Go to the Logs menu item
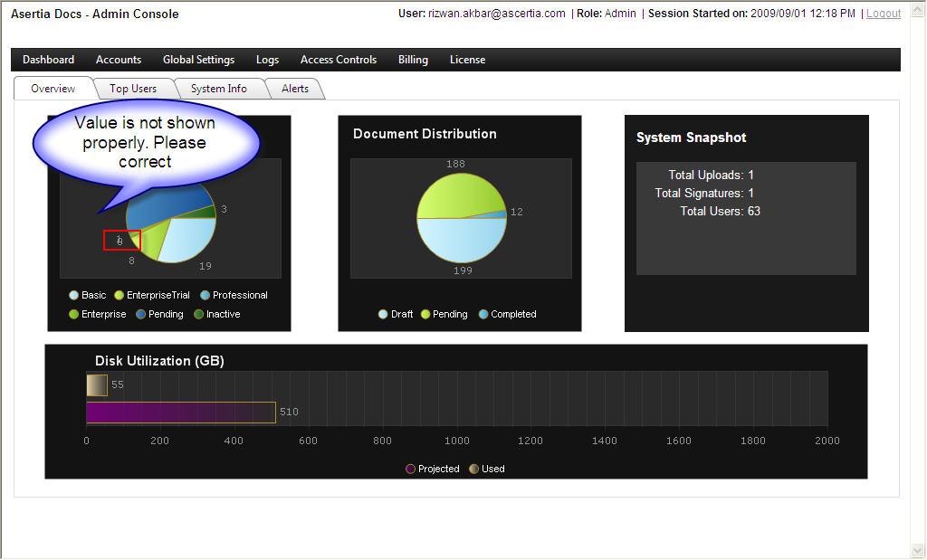The width and height of the screenshot is (927, 560). (x=267, y=60)
